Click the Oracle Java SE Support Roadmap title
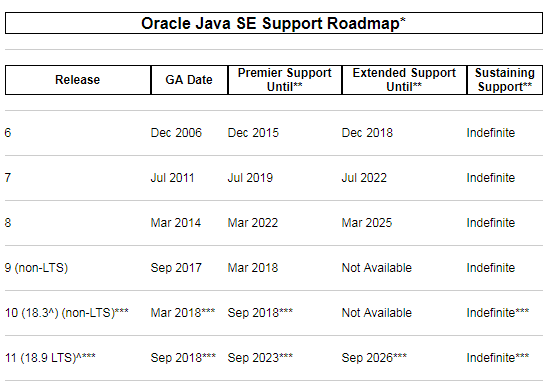 coord(273,23)
